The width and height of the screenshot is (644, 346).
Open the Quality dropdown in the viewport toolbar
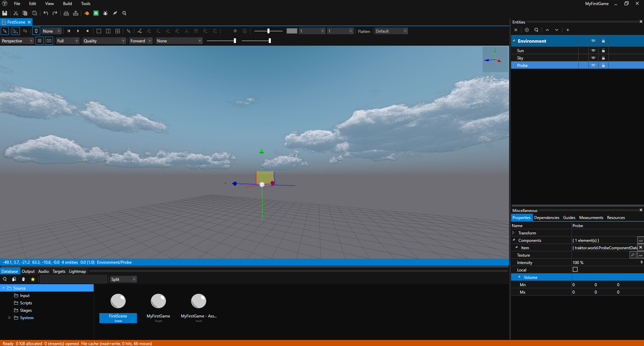104,41
